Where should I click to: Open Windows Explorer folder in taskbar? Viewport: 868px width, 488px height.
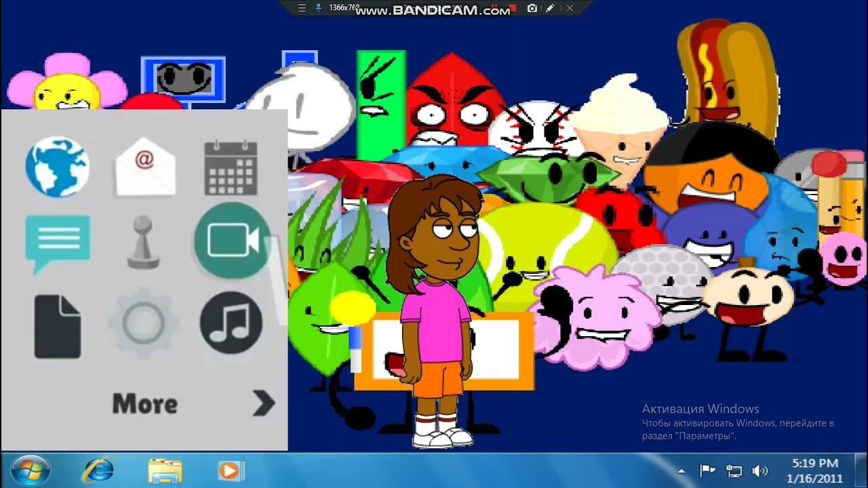(165, 471)
